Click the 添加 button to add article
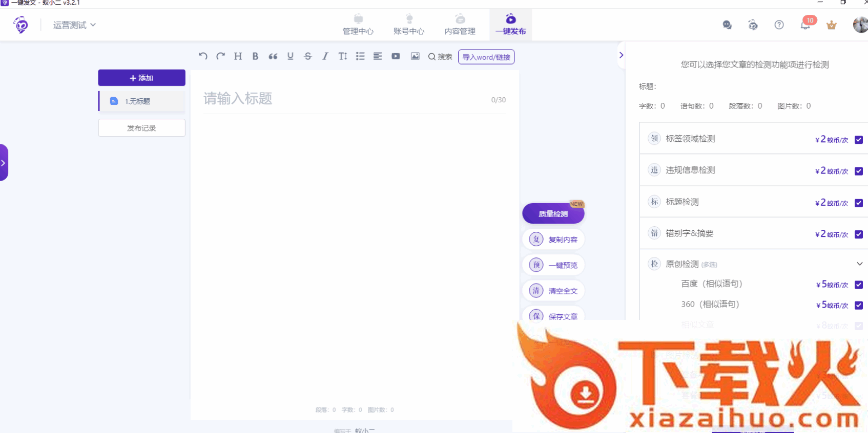The image size is (868, 433). [x=141, y=78]
